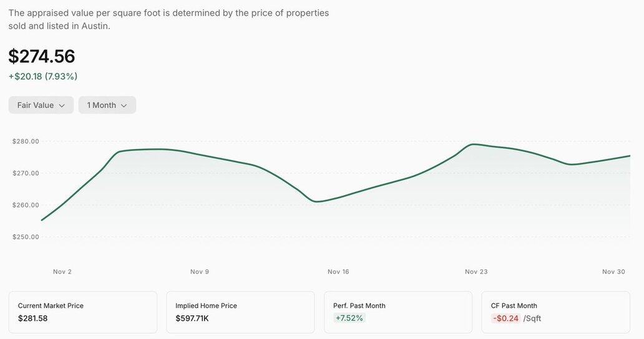
Task: Click the chart line's dip above Nov 16
Action: point(317,201)
